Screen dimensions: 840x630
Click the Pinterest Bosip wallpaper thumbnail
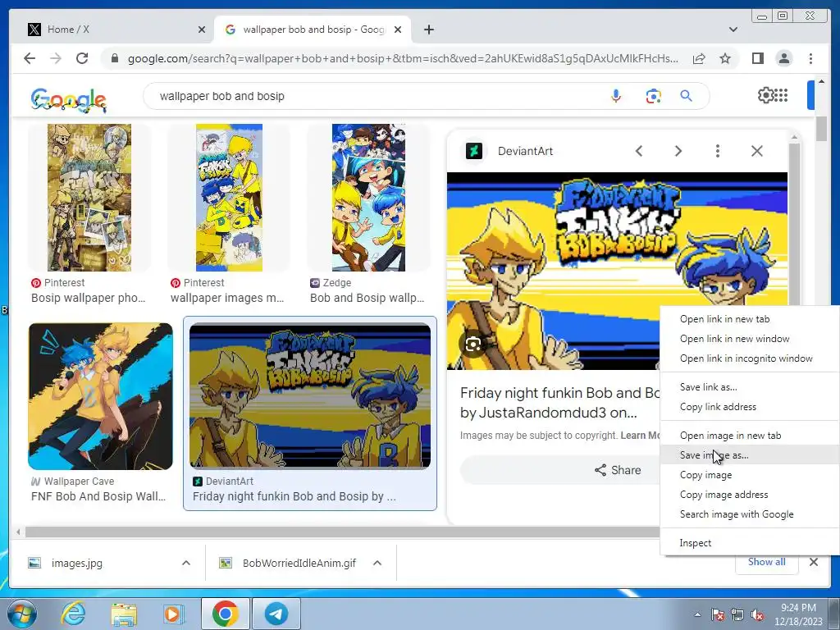[x=89, y=198]
